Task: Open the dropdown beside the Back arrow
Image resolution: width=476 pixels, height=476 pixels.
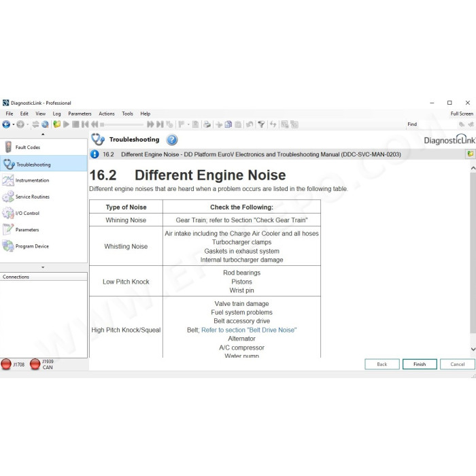Action: coord(14,124)
